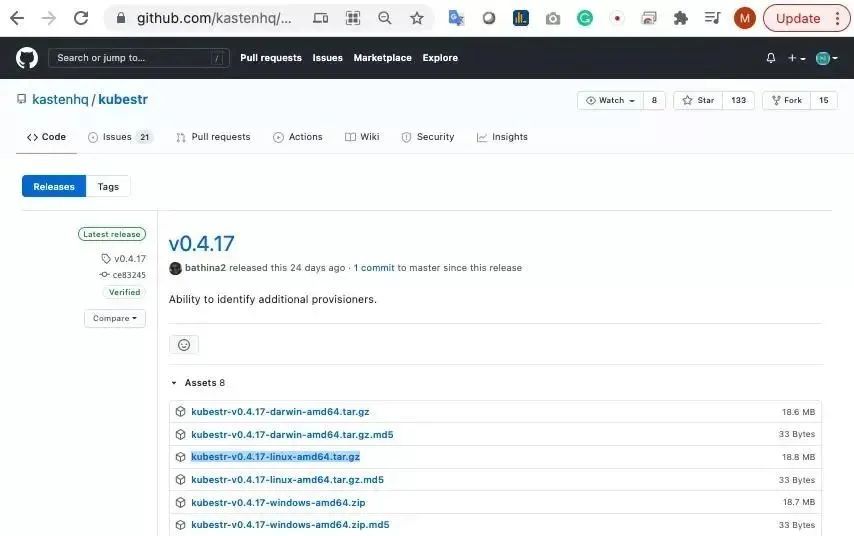Image resolution: width=854 pixels, height=536 pixels.
Task: Download kubestr-v0.4.17-linux-amd64.tar.gz
Action: [275, 457]
